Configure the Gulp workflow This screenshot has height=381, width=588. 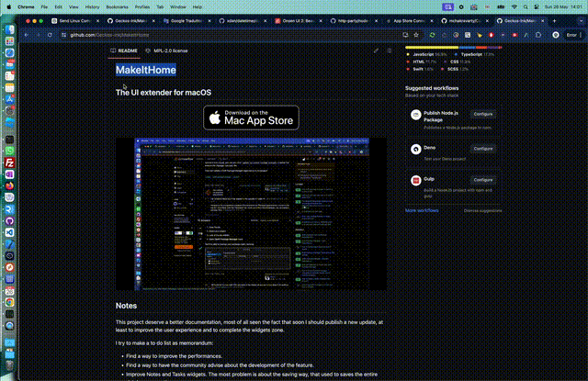coord(483,180)
